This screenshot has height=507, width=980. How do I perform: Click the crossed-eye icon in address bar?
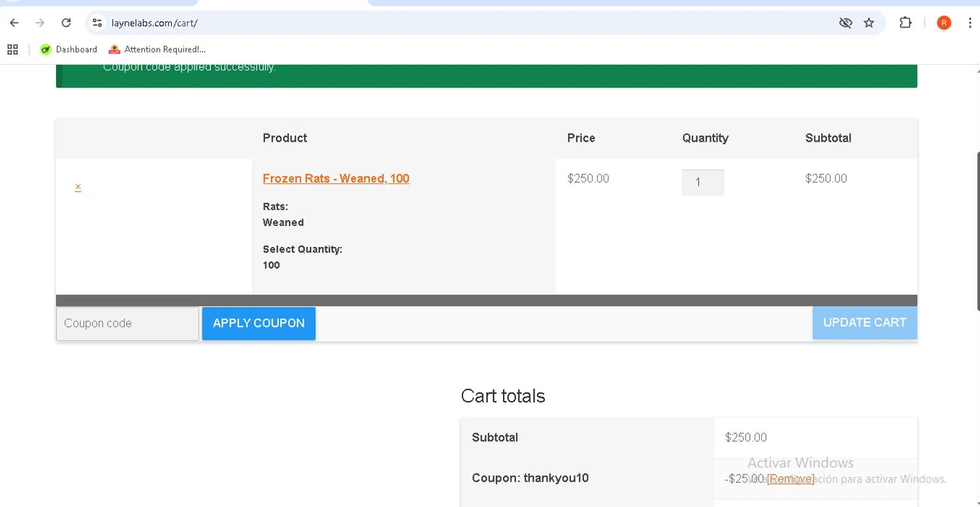coord(845,23)
